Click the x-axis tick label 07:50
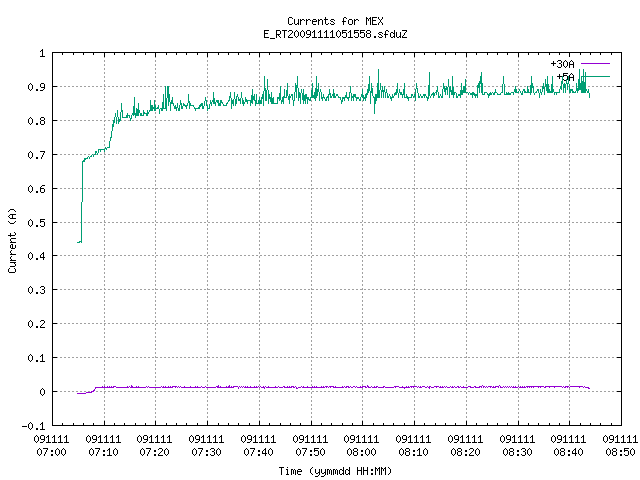This screenshot has width=640, height=480. click(311, 452)
